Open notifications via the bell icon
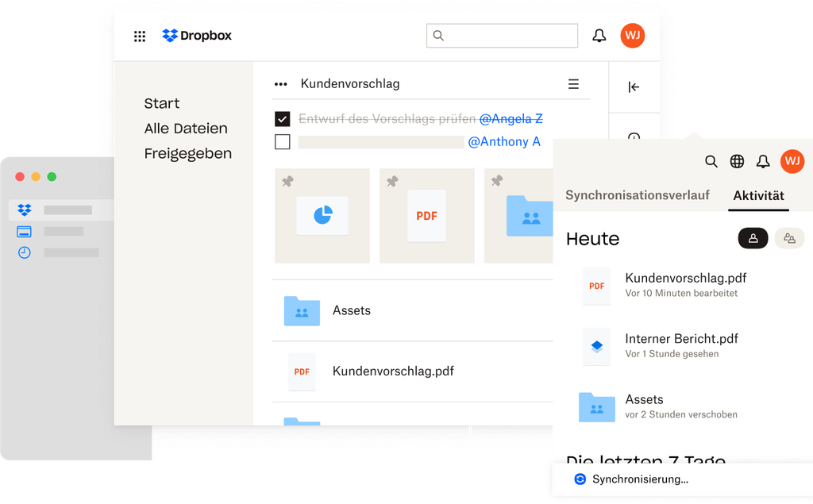The image size is (813, 504). [599, 35]
